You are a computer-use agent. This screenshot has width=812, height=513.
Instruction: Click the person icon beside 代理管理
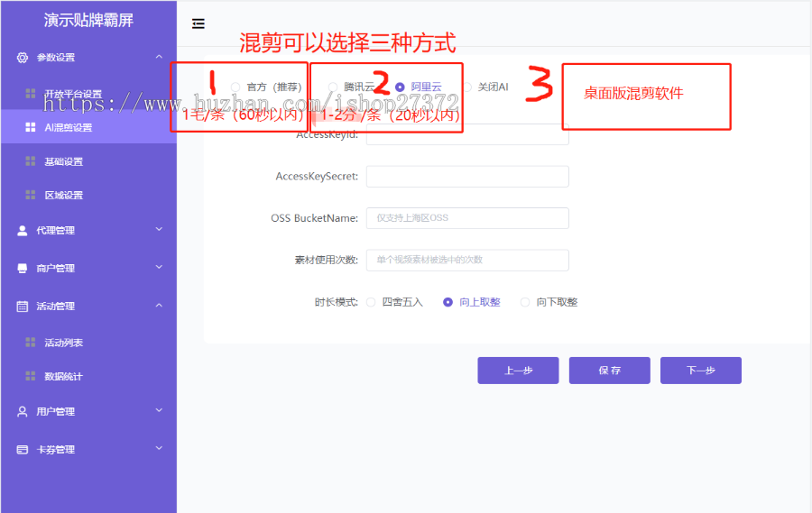pos(23,231)
